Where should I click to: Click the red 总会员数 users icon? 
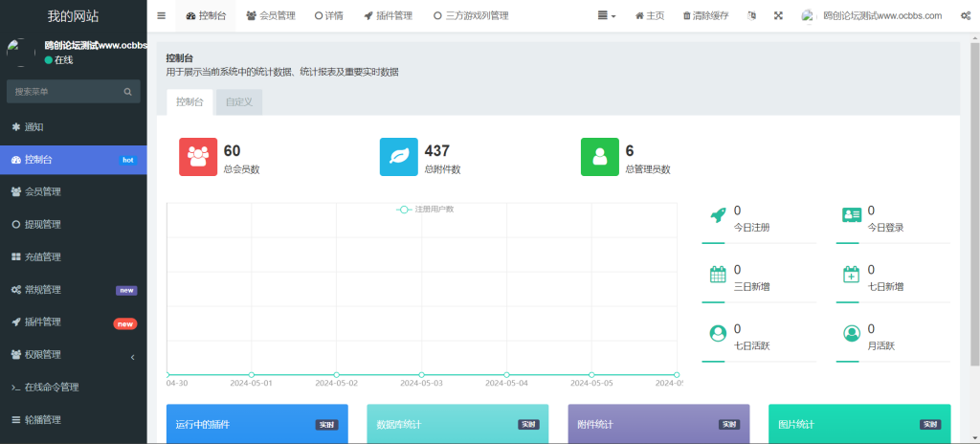pyautogui.click(x=198, y=156)
